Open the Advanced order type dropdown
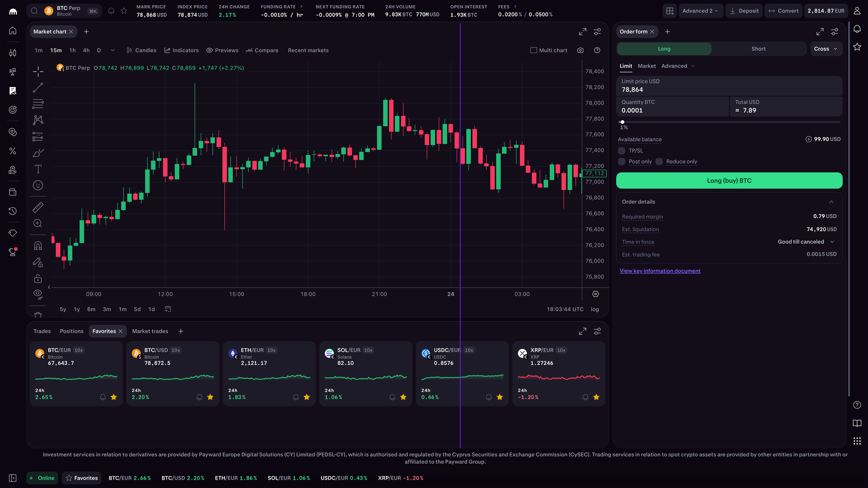 click(678, 66)
